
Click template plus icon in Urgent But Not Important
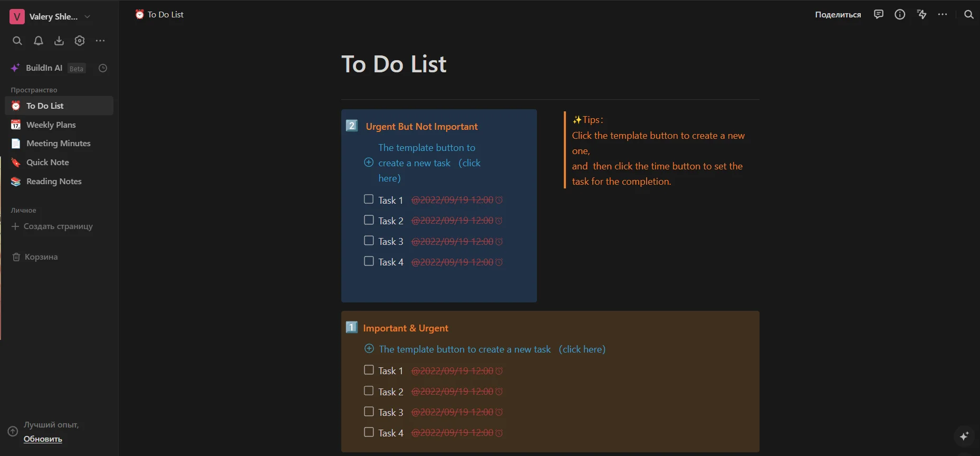[369, 163]
